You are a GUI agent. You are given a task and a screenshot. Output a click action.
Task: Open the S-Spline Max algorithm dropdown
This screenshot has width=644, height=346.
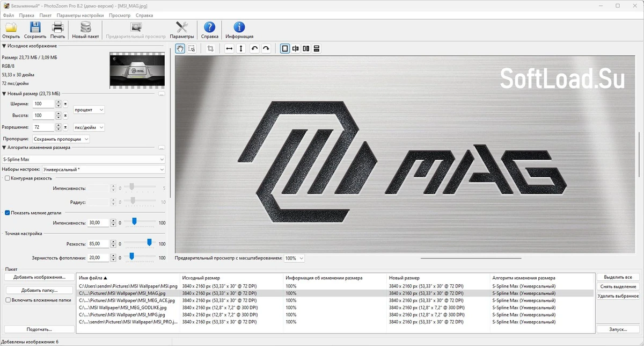click(x=83, y=160)
